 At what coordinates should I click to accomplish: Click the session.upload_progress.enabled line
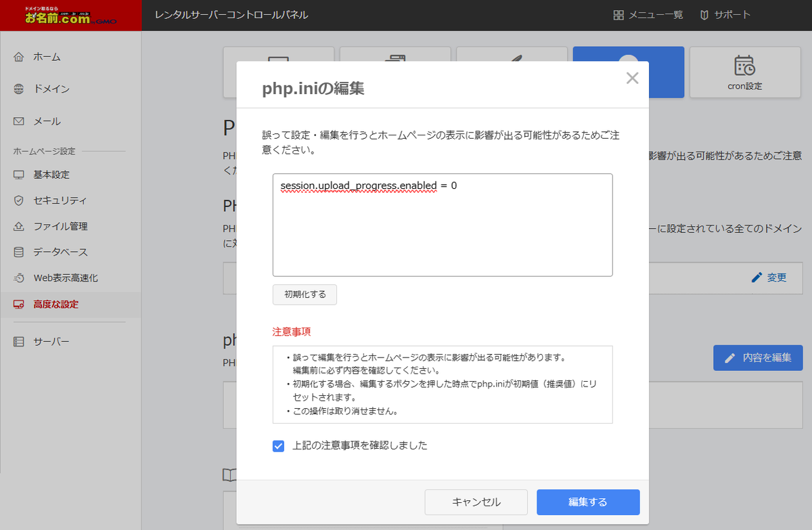(369, 185)
